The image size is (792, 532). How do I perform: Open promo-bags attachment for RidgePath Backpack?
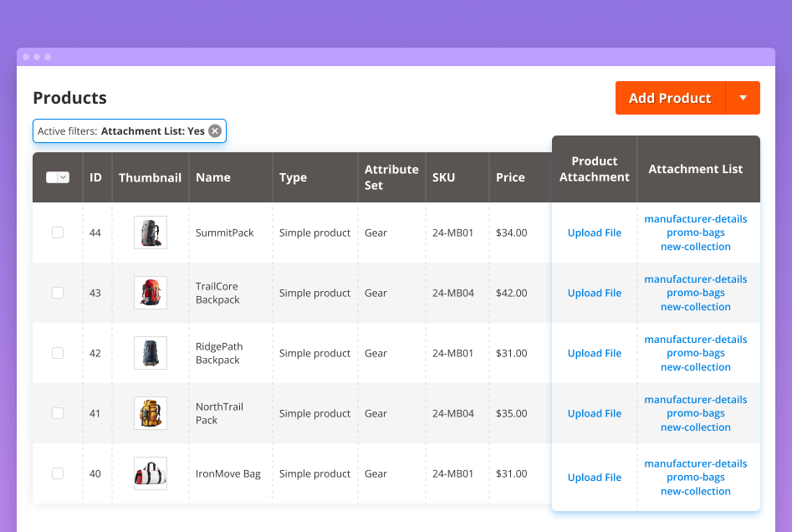tap(696, 353)
